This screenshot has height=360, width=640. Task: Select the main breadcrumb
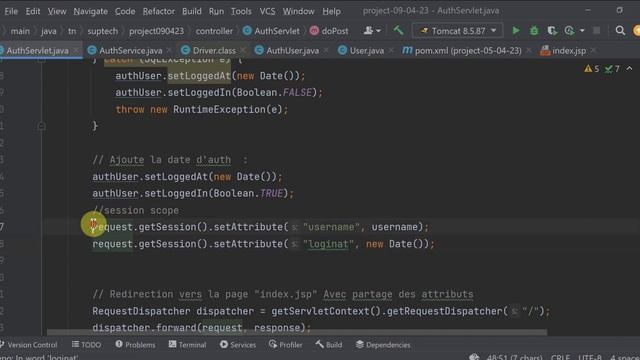pyautogui.click(x=20, y=31)
